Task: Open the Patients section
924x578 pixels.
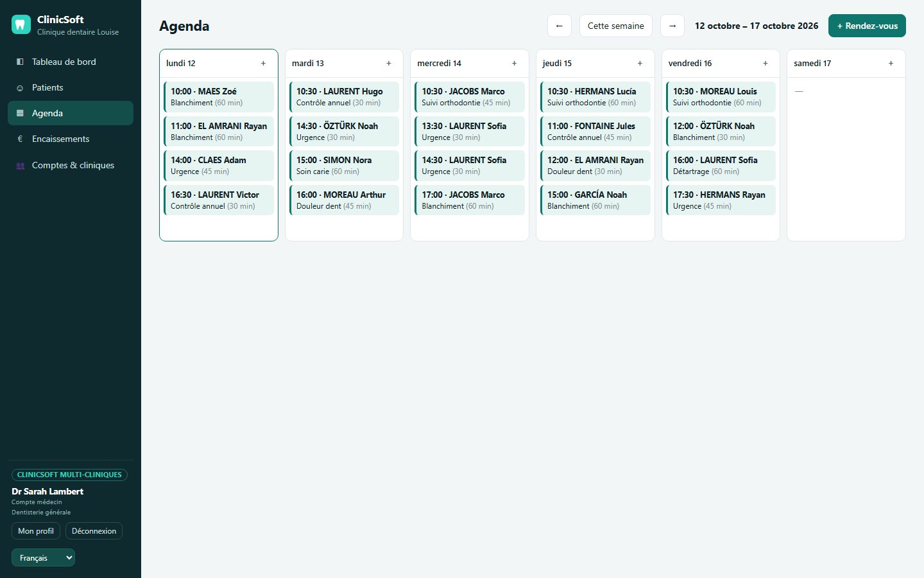Action: pos(71,87)
